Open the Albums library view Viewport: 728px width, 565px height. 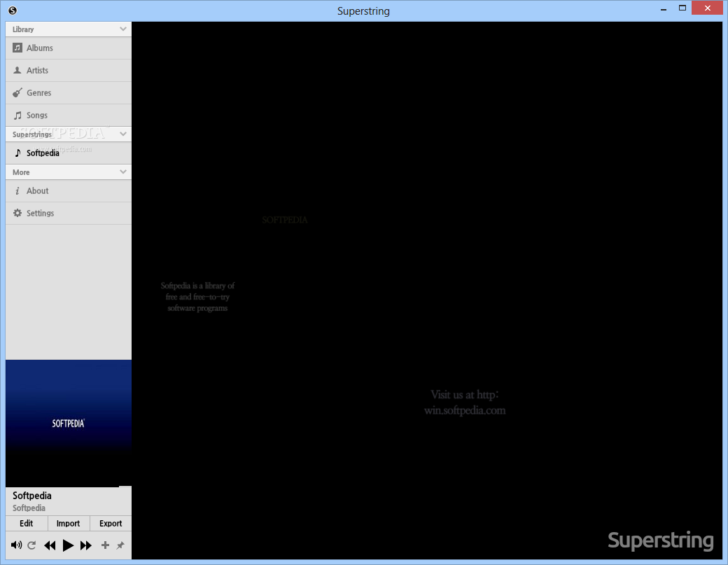pos(69,48)
